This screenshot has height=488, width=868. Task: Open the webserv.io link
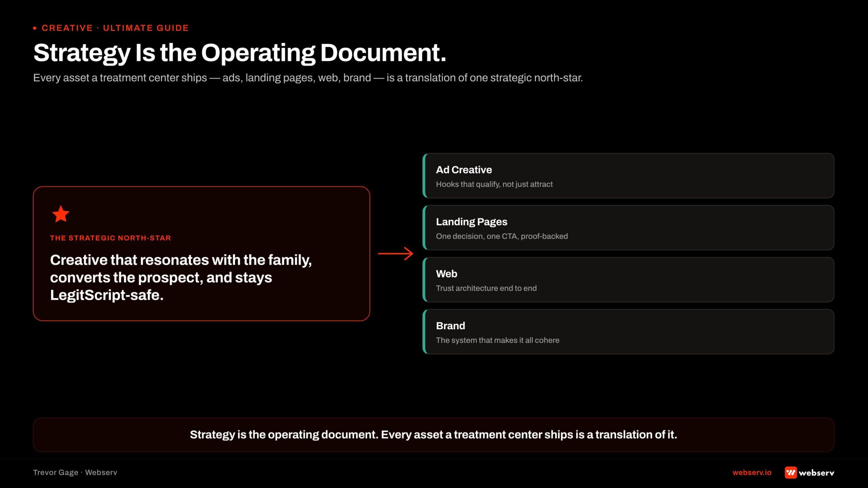(x=752, y=472)
